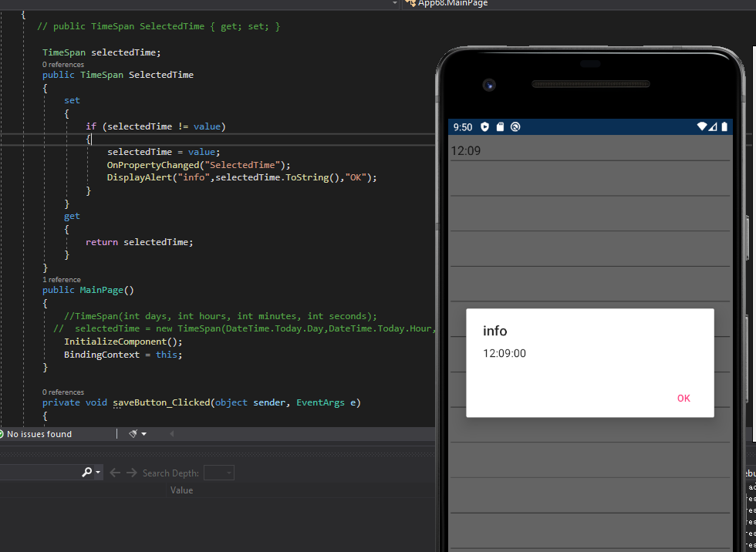Click the "set" accessor keyword
The width and height of the screenshot is (756, 552).
tap(72, 100)
